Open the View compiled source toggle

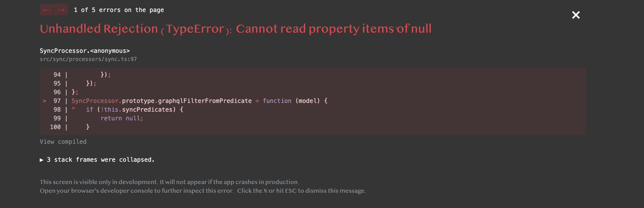[x=63, y=142]
